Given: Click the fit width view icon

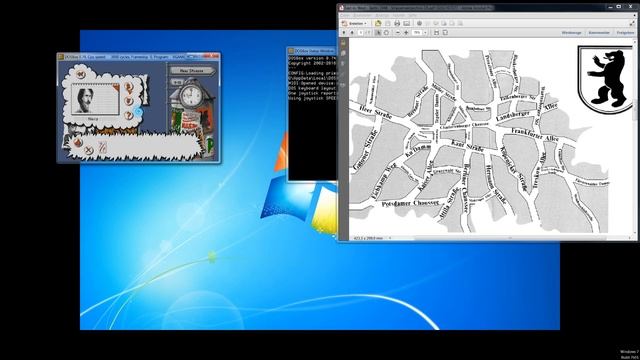Looking at the screenshot, I should [x=436, y=33].
